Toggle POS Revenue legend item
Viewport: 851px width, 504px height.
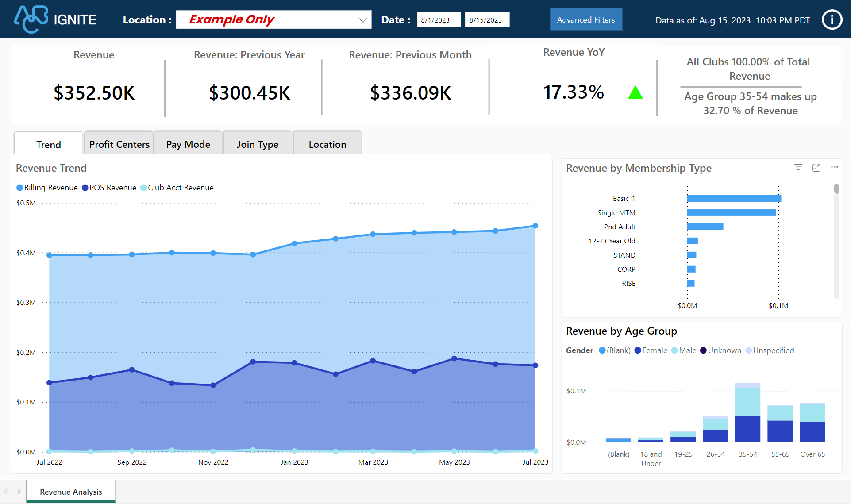[109, 188]
